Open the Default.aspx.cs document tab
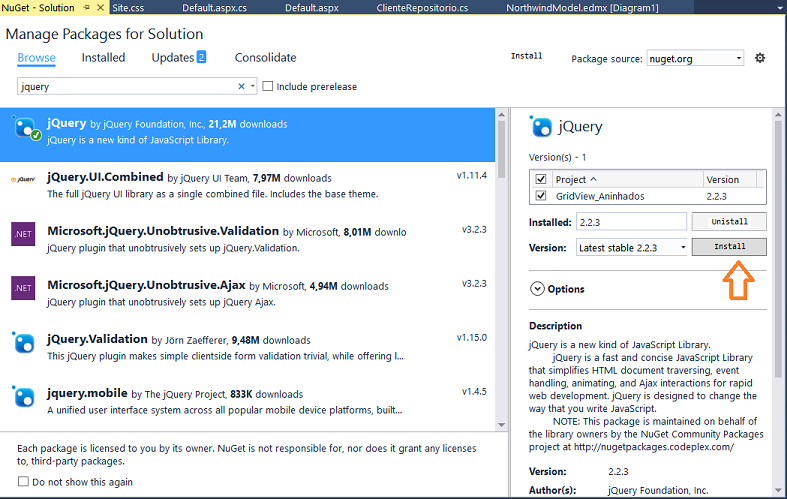The width and height of the screenshot is (787, 499). point(214,8)
